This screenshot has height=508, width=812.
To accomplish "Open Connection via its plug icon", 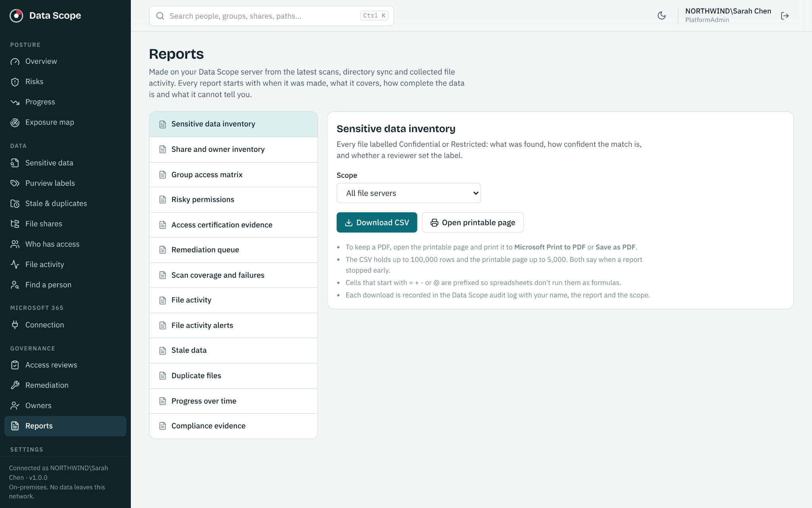I will 15,325.
